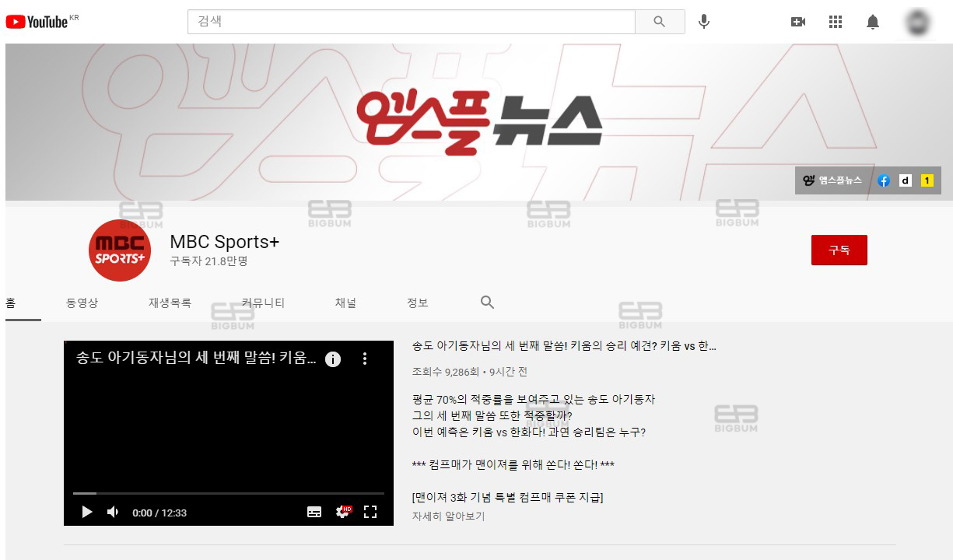Open the featured video title link

click(x=564, y=346)
